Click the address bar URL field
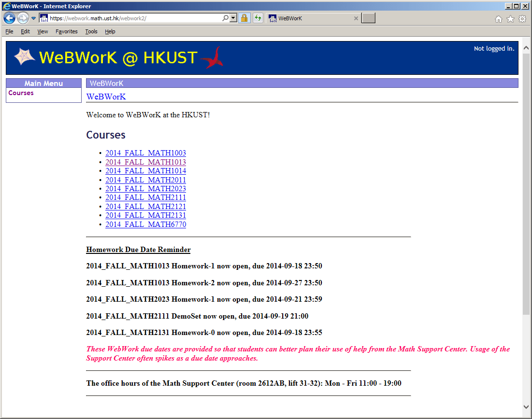 (x=135, y=18)
